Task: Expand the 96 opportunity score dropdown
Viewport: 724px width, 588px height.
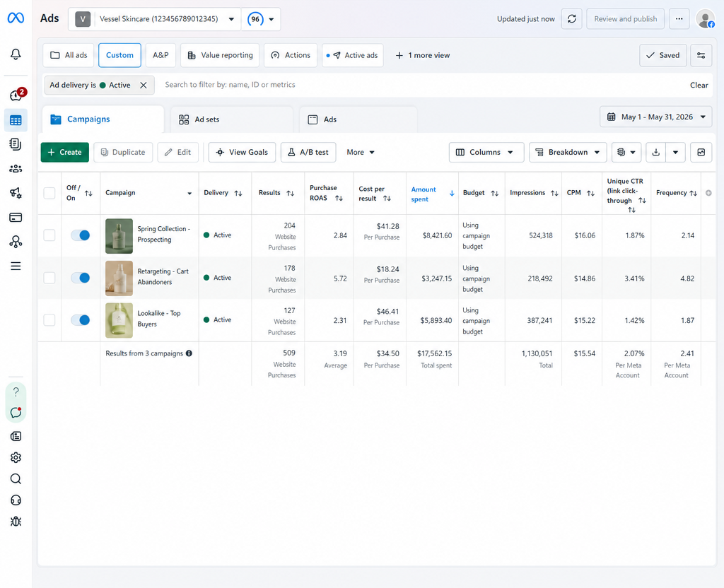Action: point(261,19)
